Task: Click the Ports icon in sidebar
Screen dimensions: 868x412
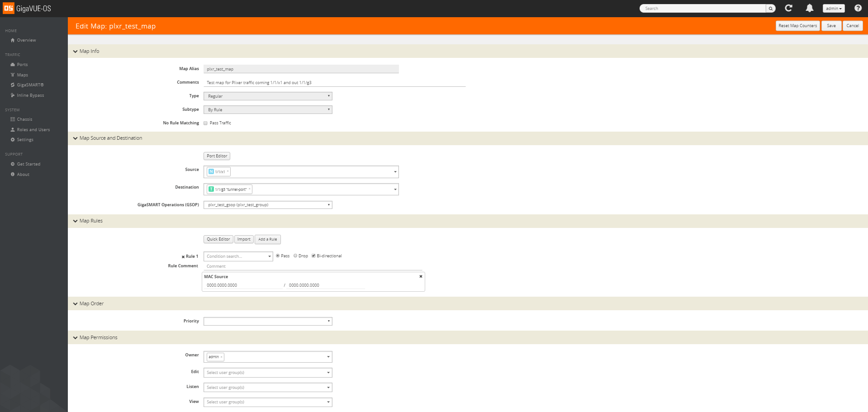Action: 13,65
